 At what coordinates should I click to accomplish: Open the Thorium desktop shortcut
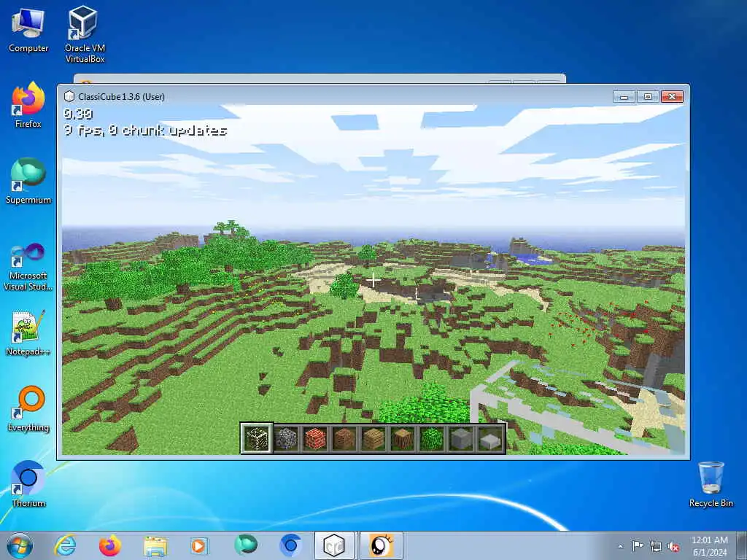[28, 484]
